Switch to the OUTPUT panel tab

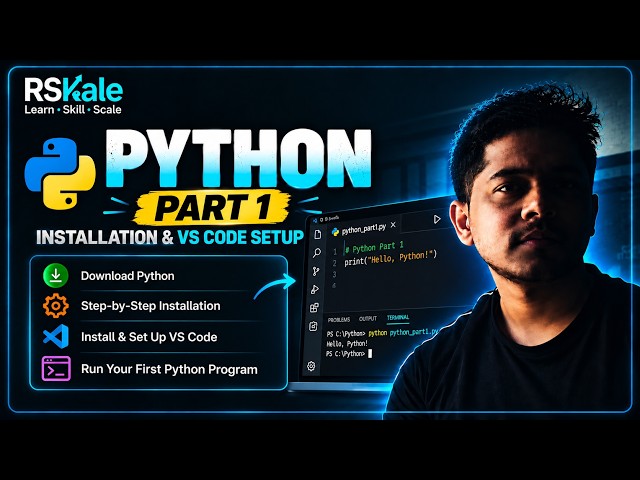(x=368, y=318)
